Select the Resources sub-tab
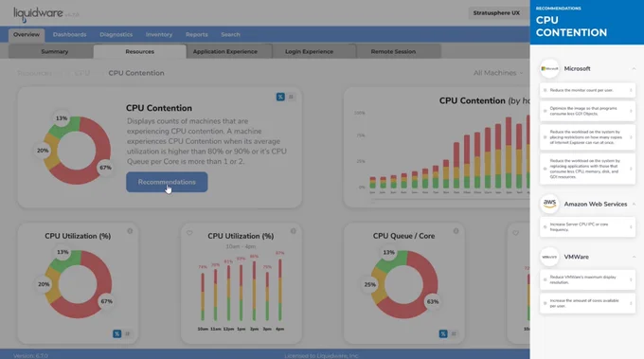 click(139, 51)
